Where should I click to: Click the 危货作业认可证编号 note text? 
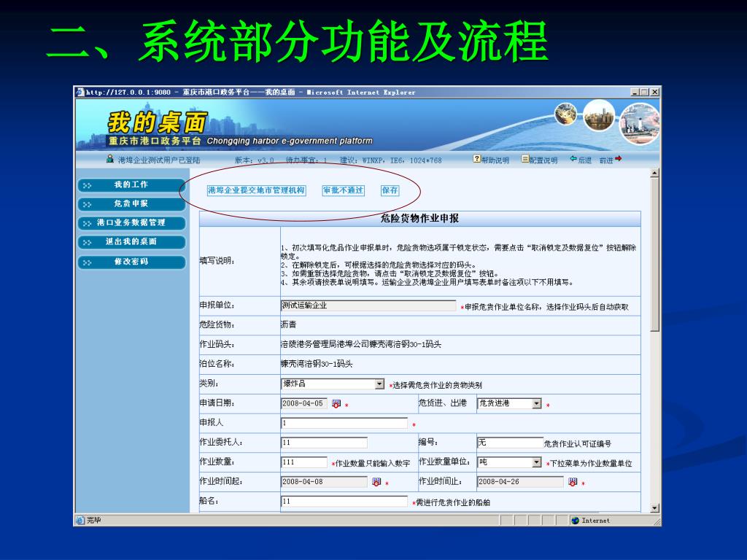(x=578, y=444)
